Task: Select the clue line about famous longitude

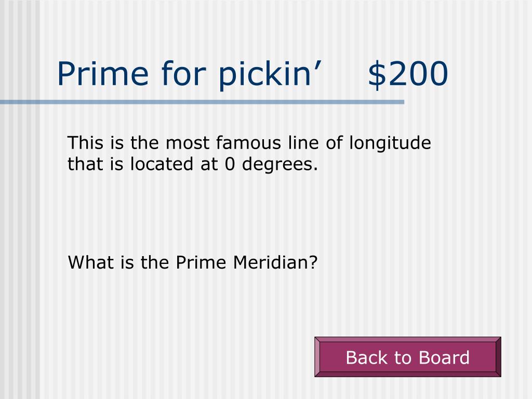Action: click(x=249, y=143)
